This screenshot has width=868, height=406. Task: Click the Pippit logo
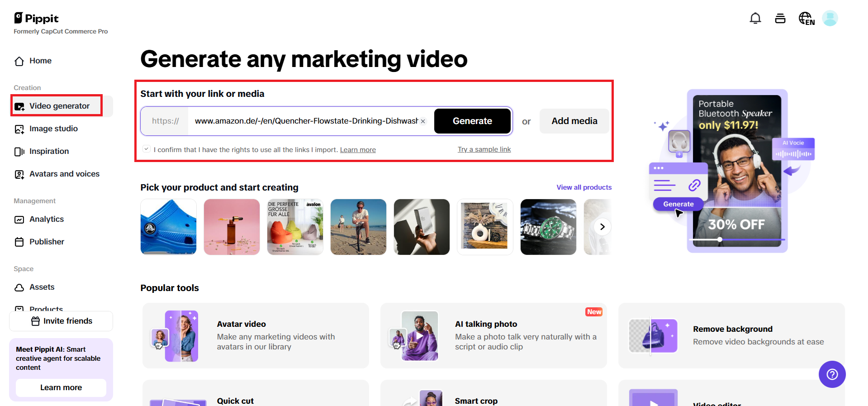37,18
